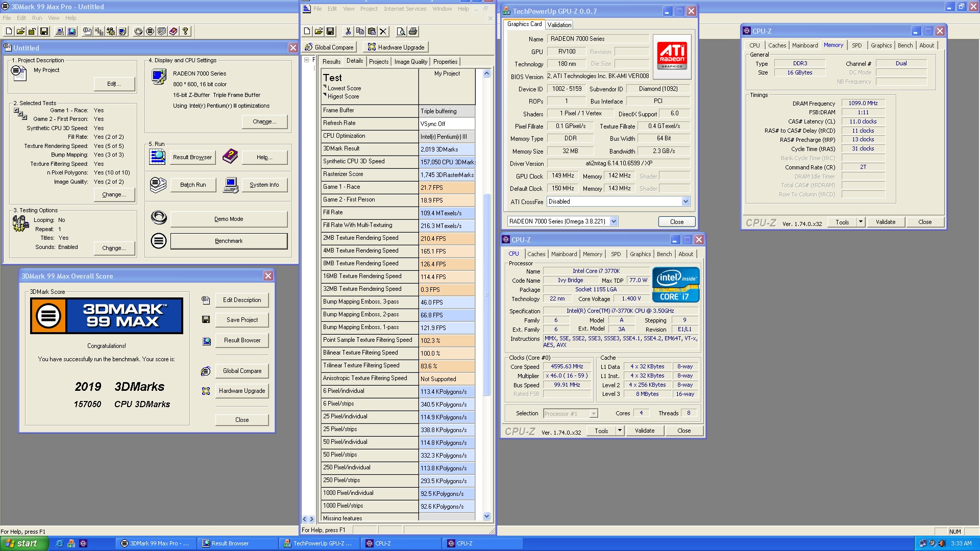Screen dimensions: 980x551
Task: Click the Print Preview icon in Result Browser toolbar
Action: [401, 32]
